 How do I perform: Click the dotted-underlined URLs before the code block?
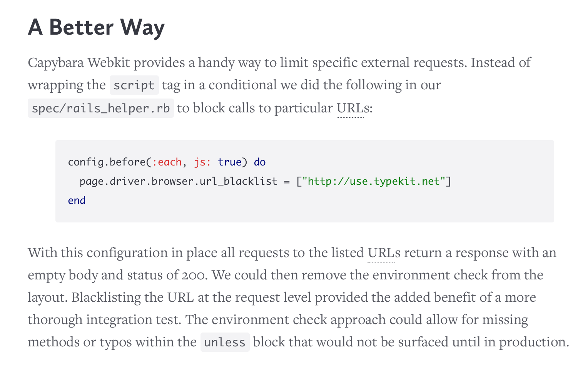coord(350,108)
